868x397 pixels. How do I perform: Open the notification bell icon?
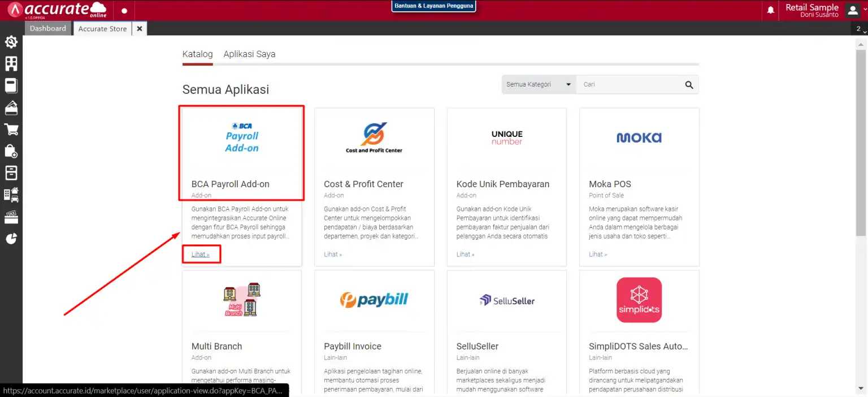(x=770, y=10)
